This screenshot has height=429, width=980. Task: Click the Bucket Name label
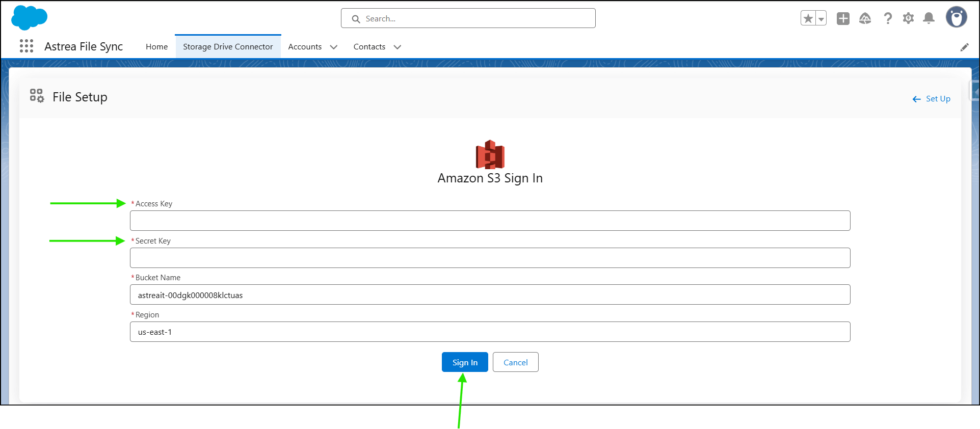coord(158,278)
